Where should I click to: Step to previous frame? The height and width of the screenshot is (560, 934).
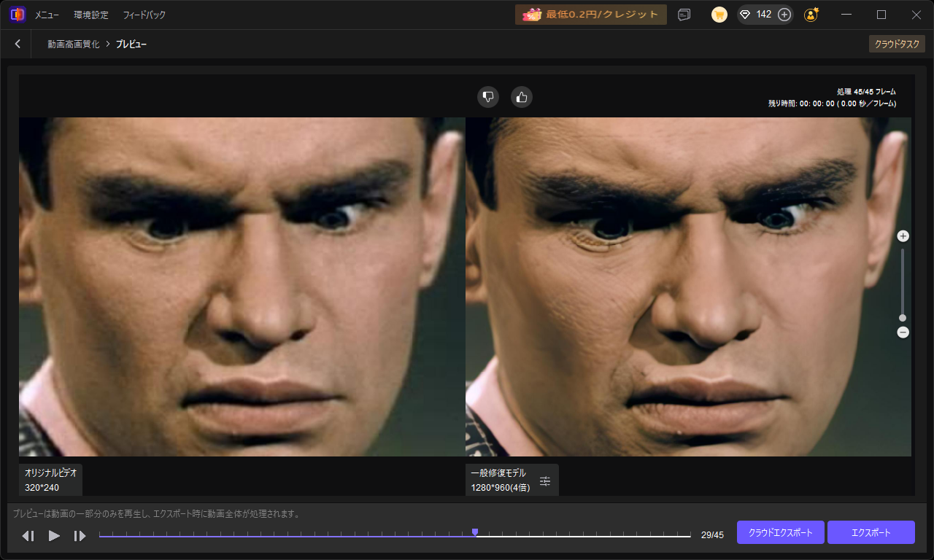pos(28,536)
